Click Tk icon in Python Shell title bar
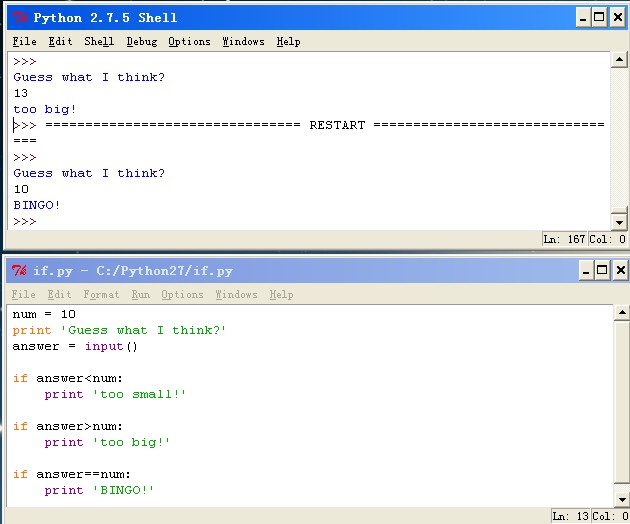The height and width of the screenshot is (524, 630). coord(19,18)
